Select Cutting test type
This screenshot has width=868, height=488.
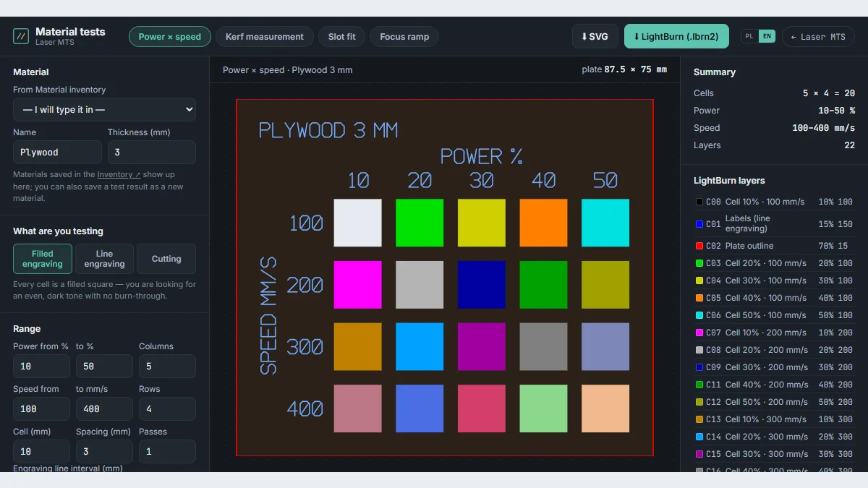[166, 259]
